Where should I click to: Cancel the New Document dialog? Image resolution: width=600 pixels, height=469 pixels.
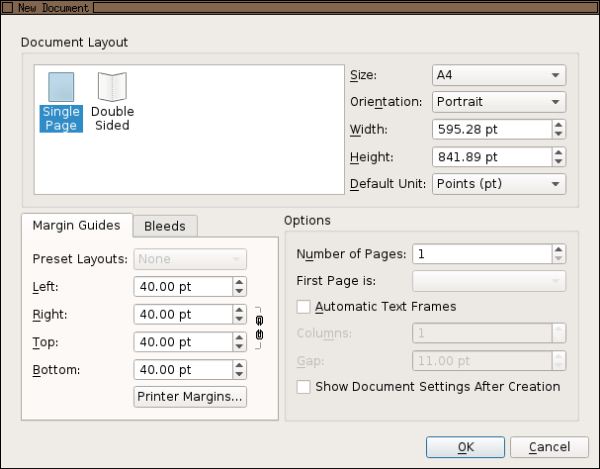click(549, 447)
